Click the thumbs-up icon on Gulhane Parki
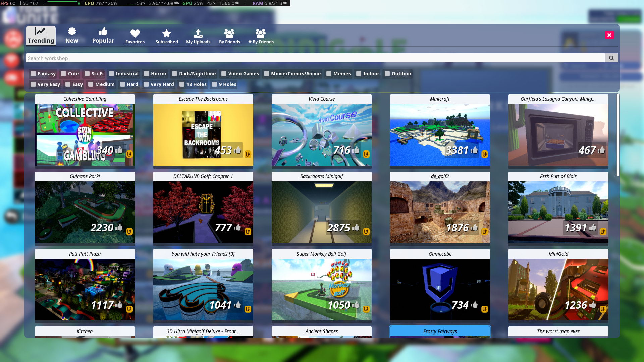 pyautogui.click(x=119, y=227)
